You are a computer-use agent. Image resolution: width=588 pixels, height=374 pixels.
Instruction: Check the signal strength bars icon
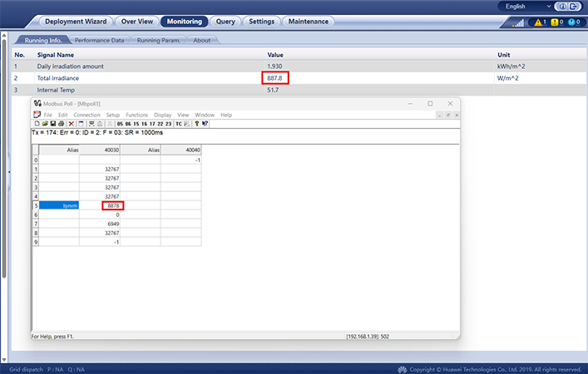point(519,22)
